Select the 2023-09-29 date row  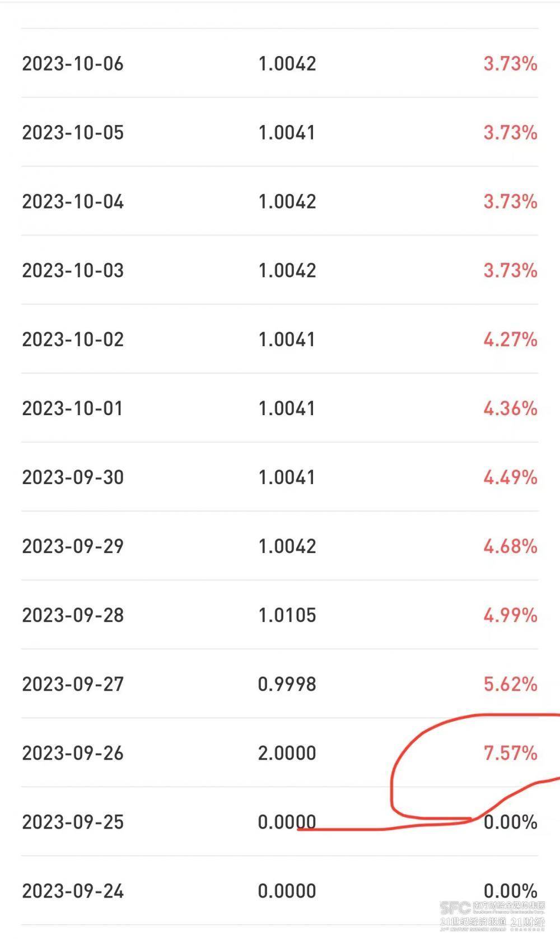[x=73, y=546]
